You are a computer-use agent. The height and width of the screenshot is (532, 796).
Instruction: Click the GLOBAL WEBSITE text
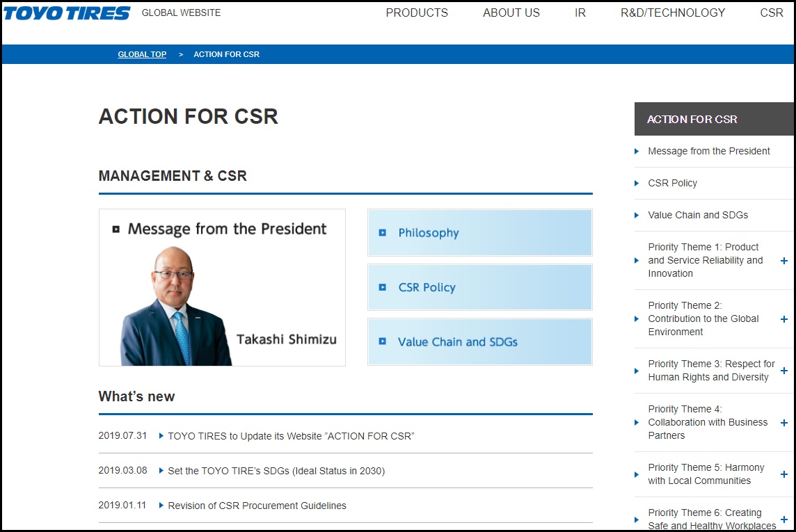[181, 13]
